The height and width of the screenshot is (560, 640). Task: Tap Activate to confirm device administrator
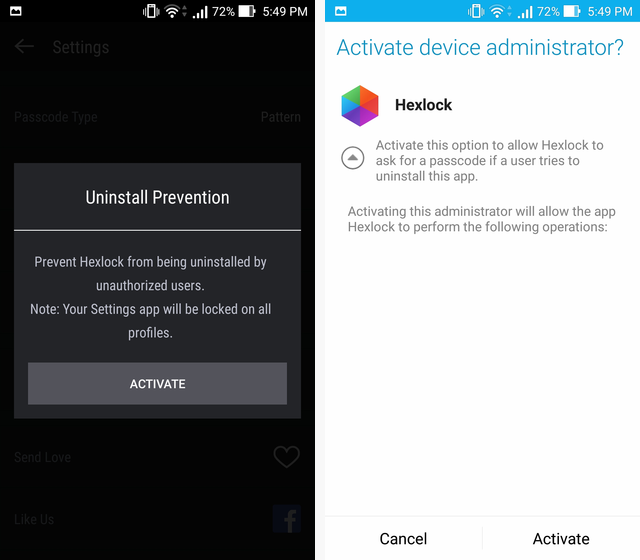[561, 538]
